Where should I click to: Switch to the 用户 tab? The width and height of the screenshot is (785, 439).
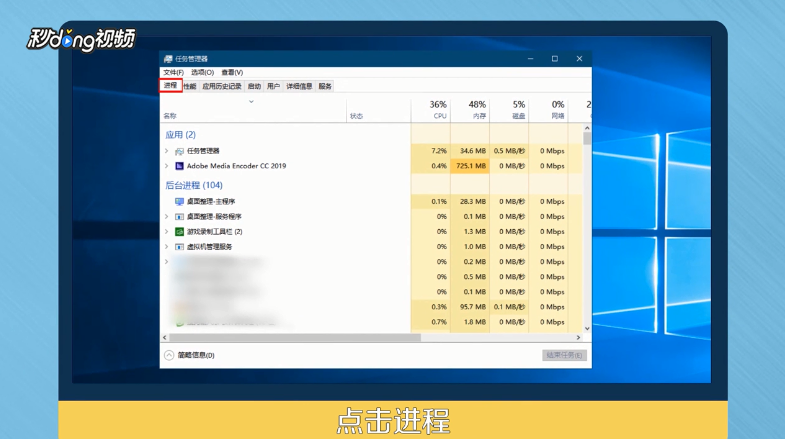tap(273, 86)
